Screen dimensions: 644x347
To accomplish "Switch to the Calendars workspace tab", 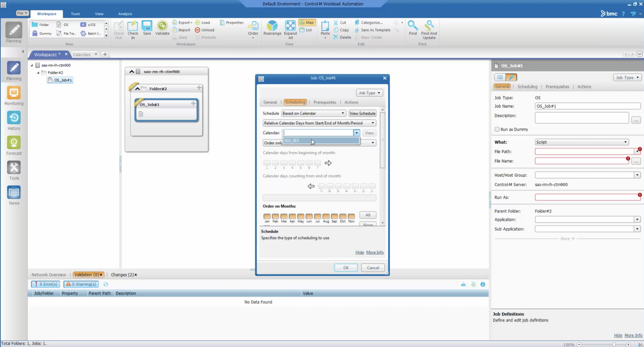I will (82, 55).
